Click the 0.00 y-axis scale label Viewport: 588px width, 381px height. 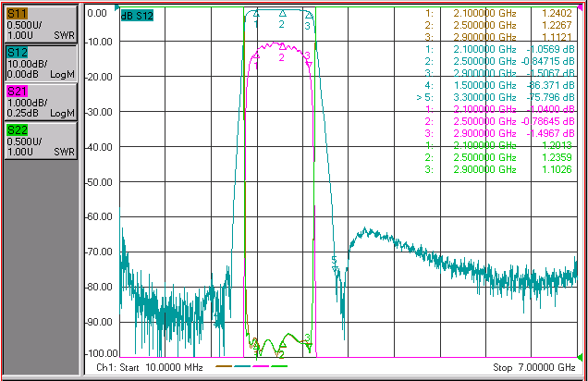coord(97,13)
